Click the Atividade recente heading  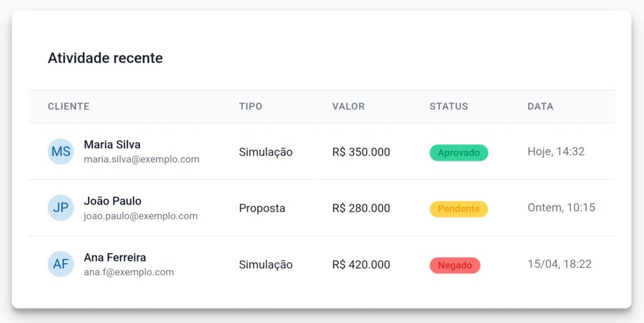point(105,58)
